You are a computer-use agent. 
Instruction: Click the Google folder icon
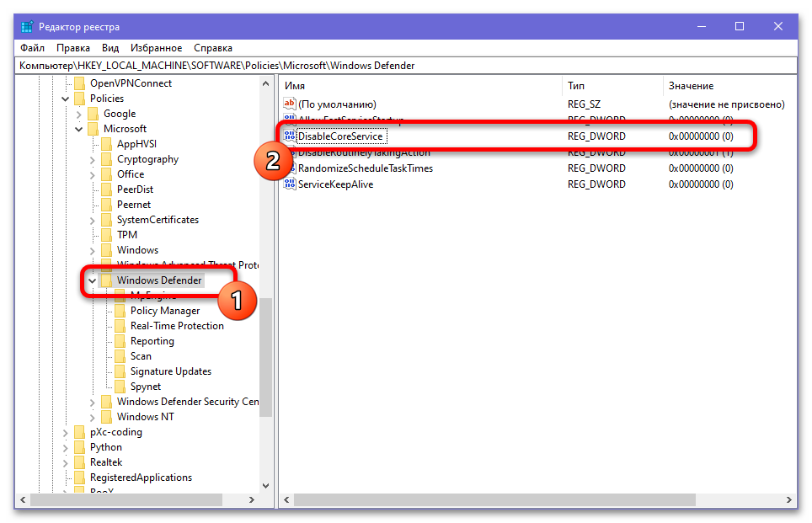coord(93,114)
